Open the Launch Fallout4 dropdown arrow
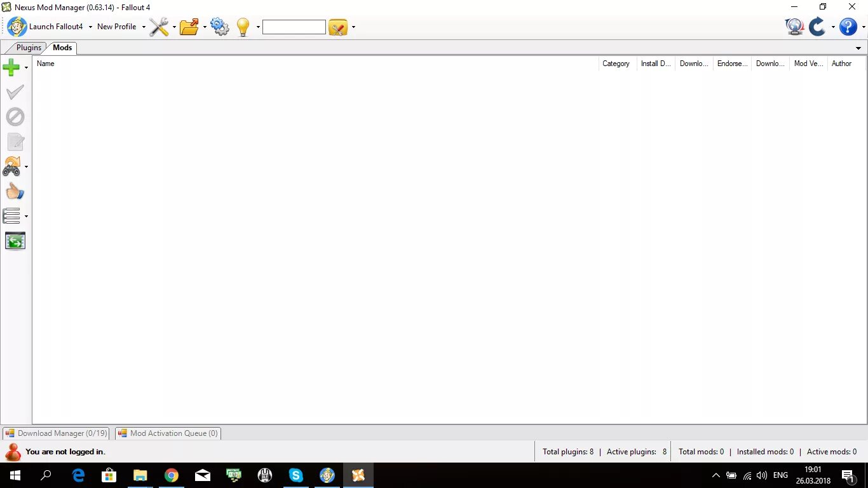868x488 pixels. [90, 27]
